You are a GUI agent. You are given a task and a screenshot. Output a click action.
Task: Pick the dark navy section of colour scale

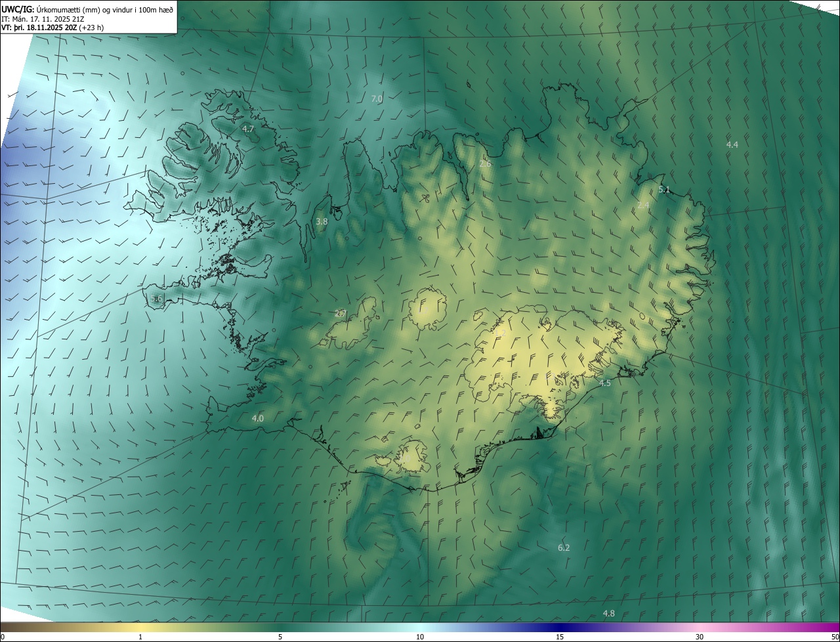click(x=561, y=627)
